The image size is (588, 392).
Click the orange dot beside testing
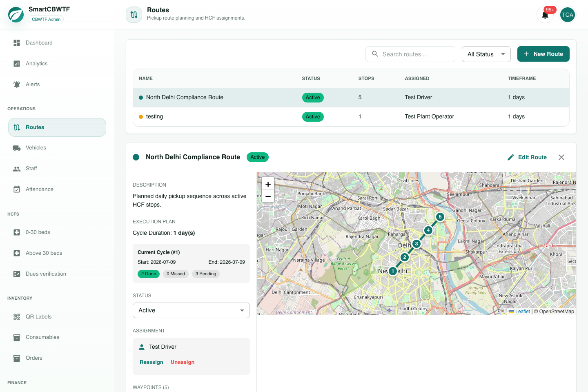[x=141, y=117]
